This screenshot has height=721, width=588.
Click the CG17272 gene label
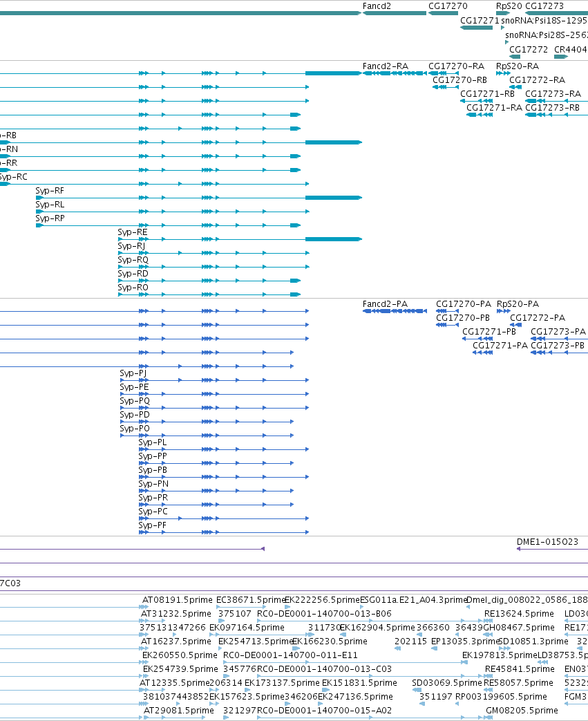pyautogui.click(x=529, y=49)
